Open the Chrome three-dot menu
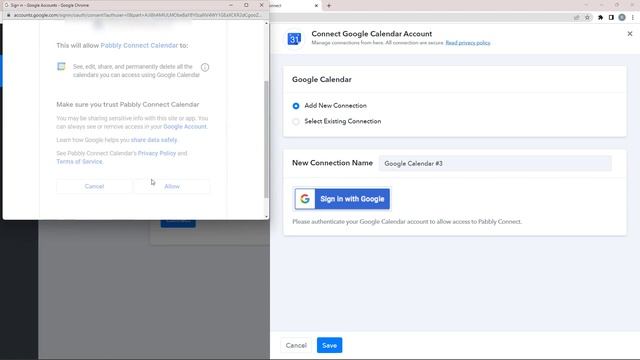This screenshot has width=640, height=360. 633,18
